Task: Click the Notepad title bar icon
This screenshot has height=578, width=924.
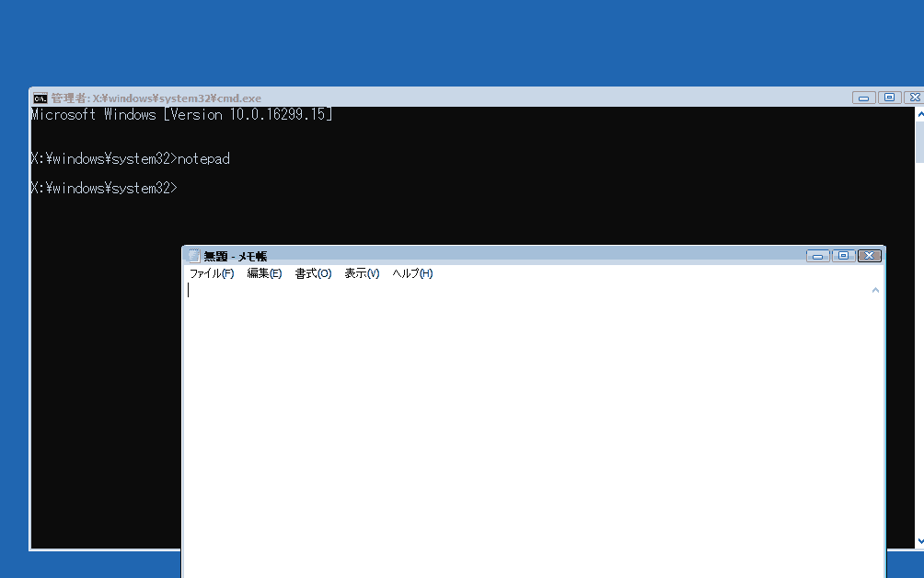Action: 194,256
